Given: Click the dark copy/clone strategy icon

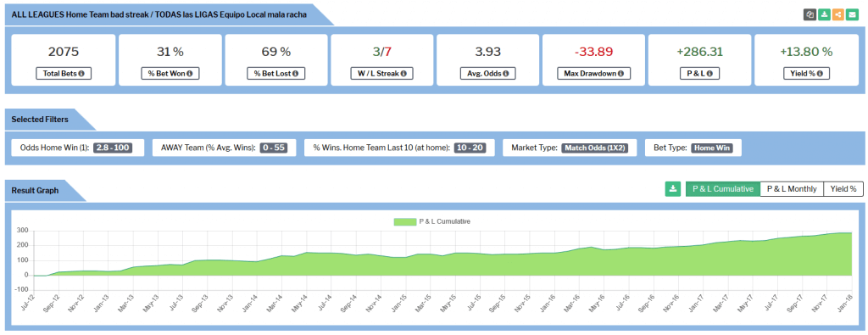Looking at the screenshot, I should coord(810,15).
